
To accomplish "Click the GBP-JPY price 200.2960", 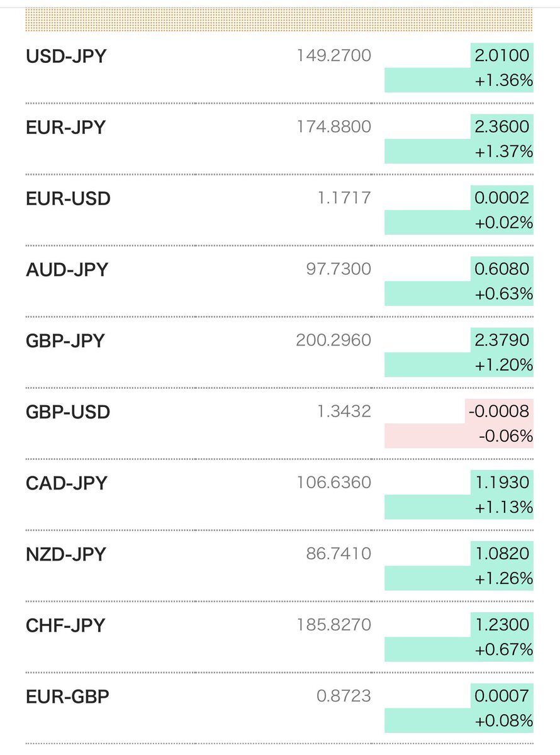I will click(333, 341).
